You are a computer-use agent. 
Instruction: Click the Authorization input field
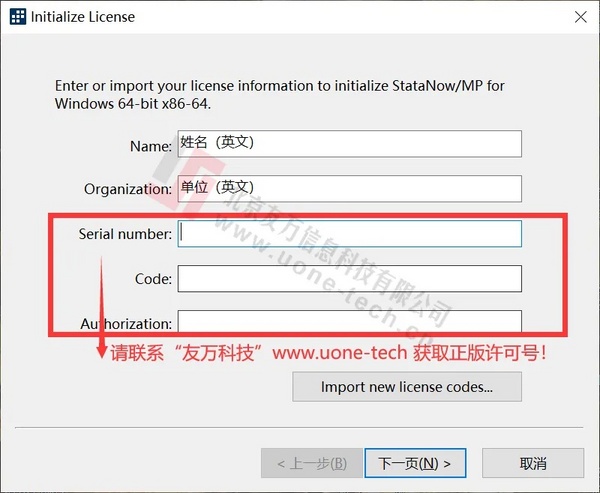click(349, 321)
